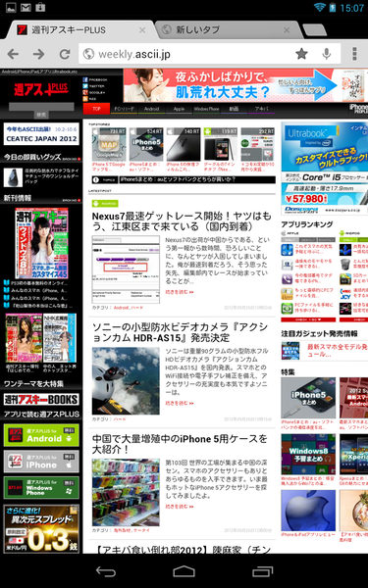Open the 週刊アスキー magazine cover in 新刊情報
Viewport: 368px width, 588px height.
tap(41, 243)
